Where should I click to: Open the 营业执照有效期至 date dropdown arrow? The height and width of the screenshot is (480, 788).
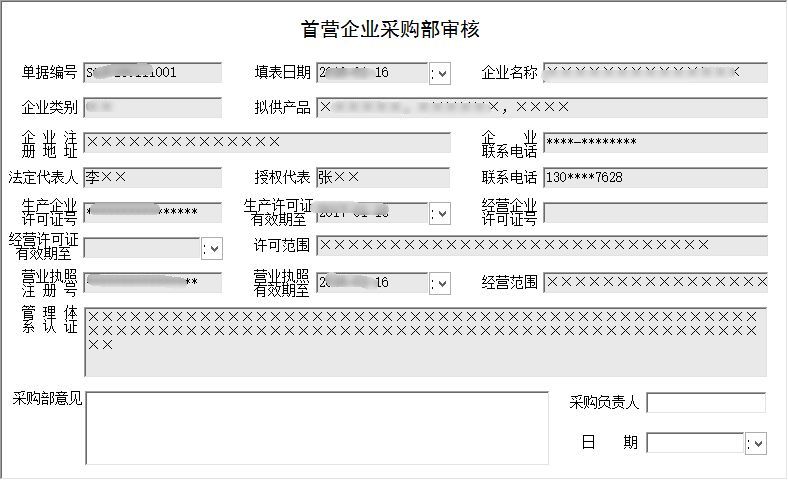[x=440, y=283]
